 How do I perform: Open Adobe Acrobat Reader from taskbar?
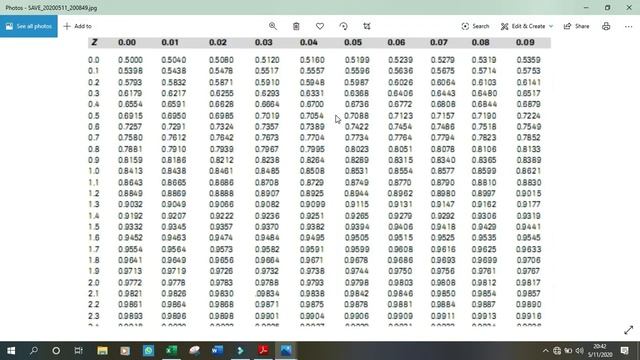click(263, 351)
